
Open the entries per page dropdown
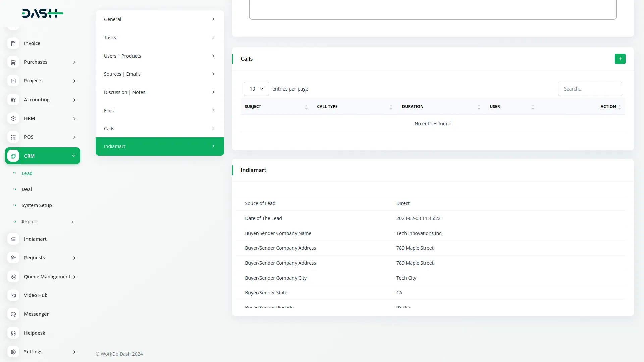pyautogui.click(x=256, y=89)
